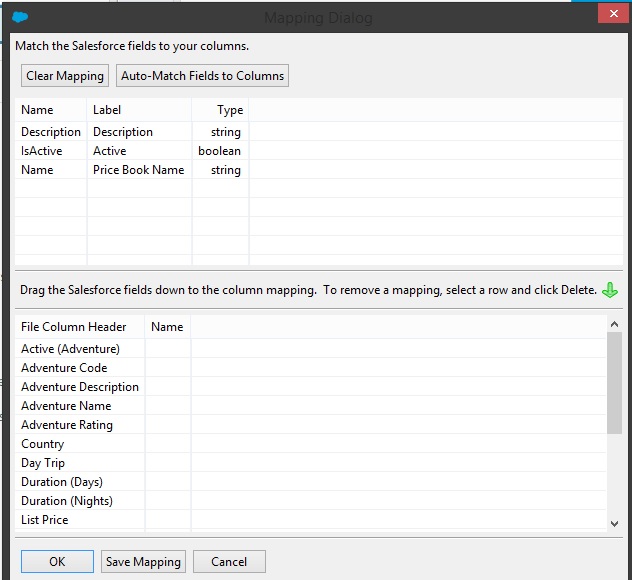
Task: Click the Clear Mapping button
Action: pyautogui.click(x=65, y=76)
